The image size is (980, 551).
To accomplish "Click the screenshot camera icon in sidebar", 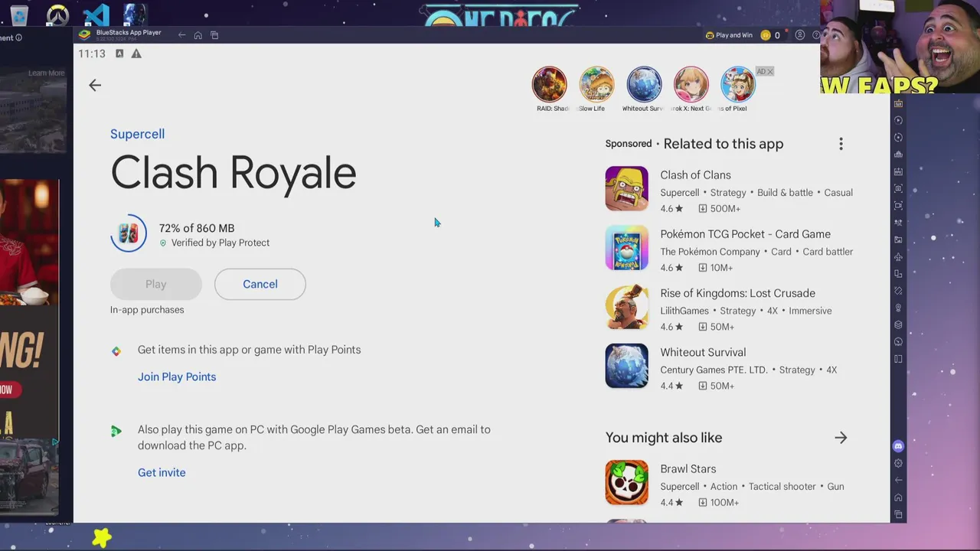I will click(899, 188).
